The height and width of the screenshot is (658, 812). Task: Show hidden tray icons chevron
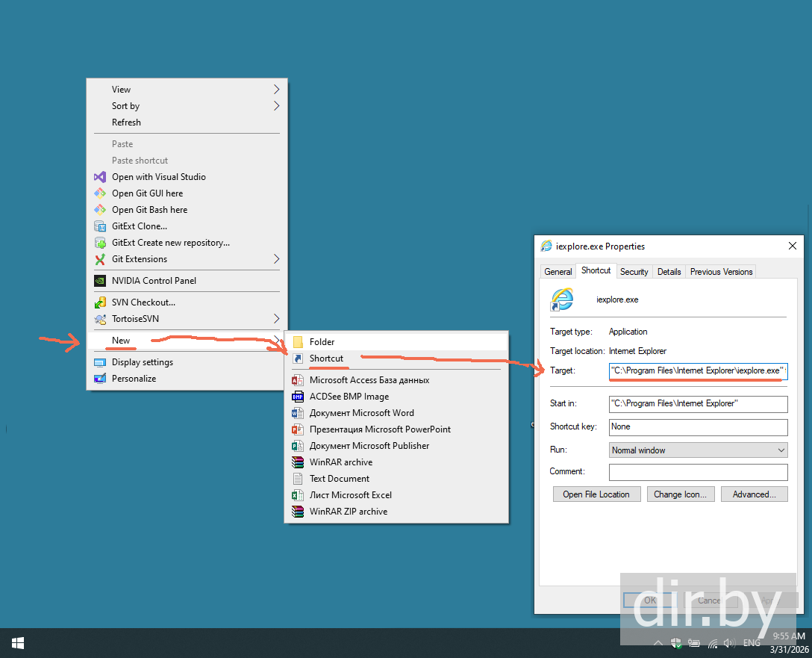(658, 643)
